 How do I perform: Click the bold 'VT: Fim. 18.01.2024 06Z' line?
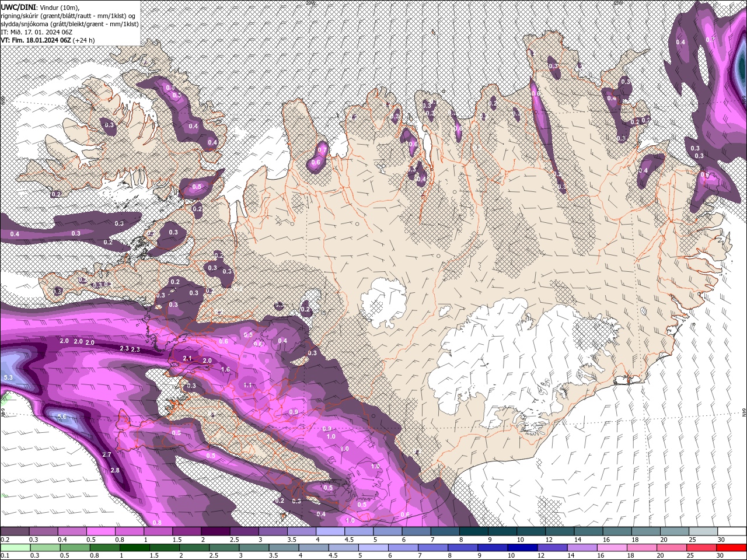pos(36,40)
